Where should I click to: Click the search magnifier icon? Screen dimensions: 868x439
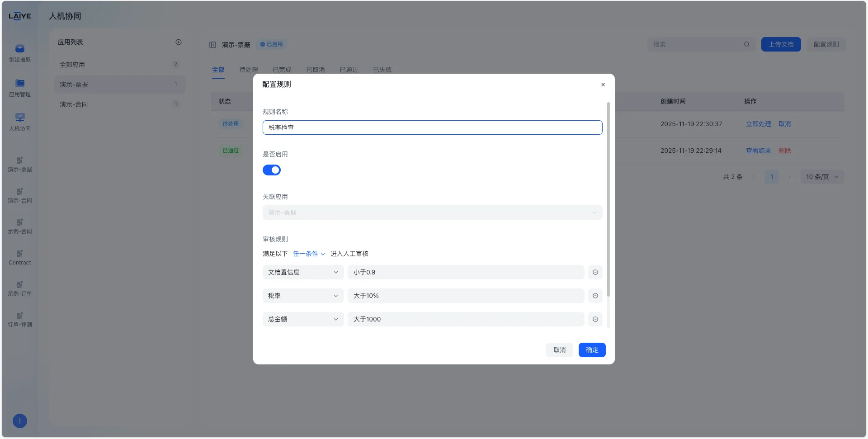coord(747,44)
